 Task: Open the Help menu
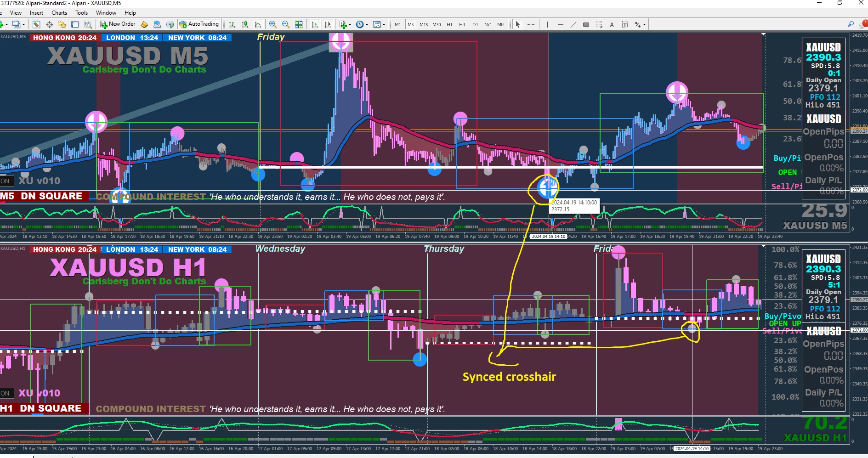click(130, 13)
